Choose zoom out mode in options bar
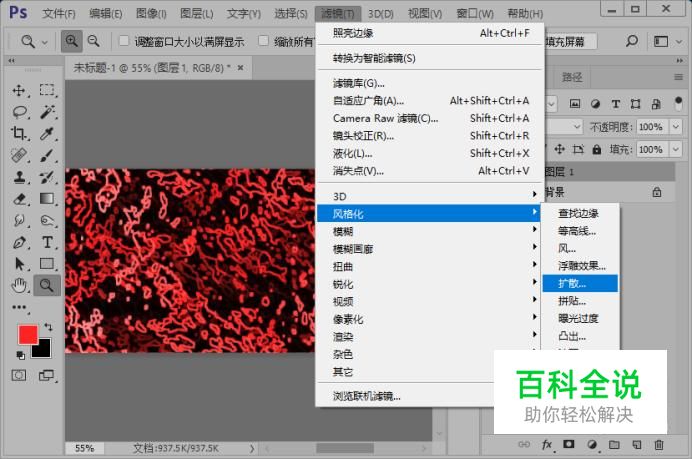This screenshot has height=459, width=692. point(94,41)
